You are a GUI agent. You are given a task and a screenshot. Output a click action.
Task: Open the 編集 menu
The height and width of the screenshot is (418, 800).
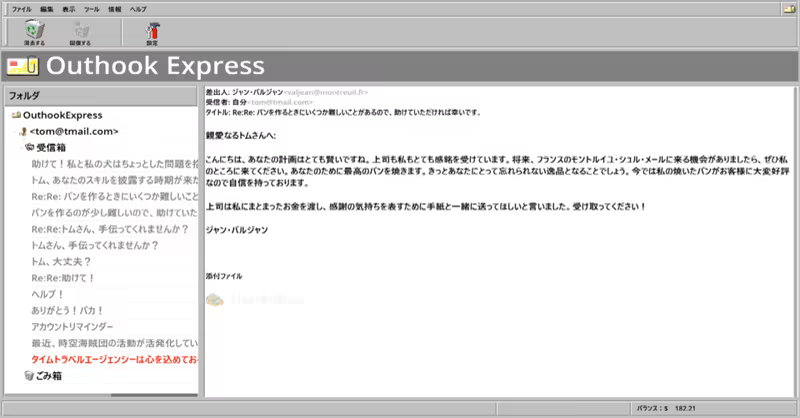pos(47,8)
